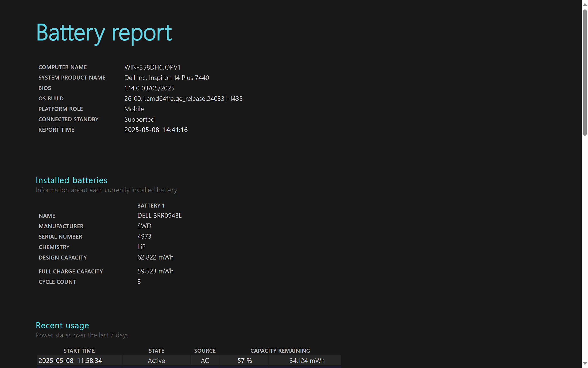Viewport: 588px width, 368px height.
Task: Click cycle count value 3
Action: tap(139, 282)
